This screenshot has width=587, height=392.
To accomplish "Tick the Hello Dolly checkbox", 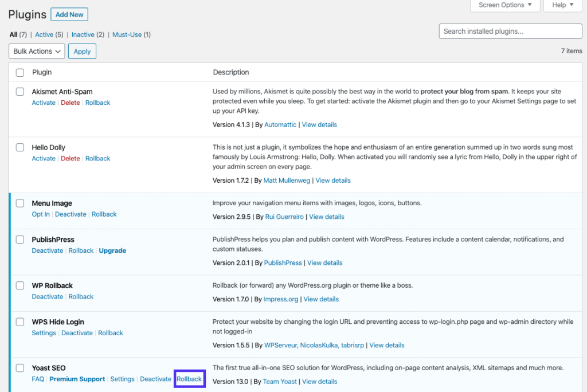I will click(x=20, y=147).
